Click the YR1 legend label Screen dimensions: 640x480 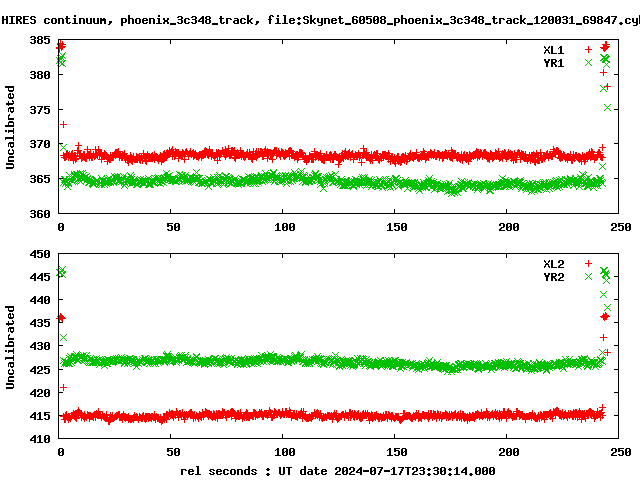point(553,63)
